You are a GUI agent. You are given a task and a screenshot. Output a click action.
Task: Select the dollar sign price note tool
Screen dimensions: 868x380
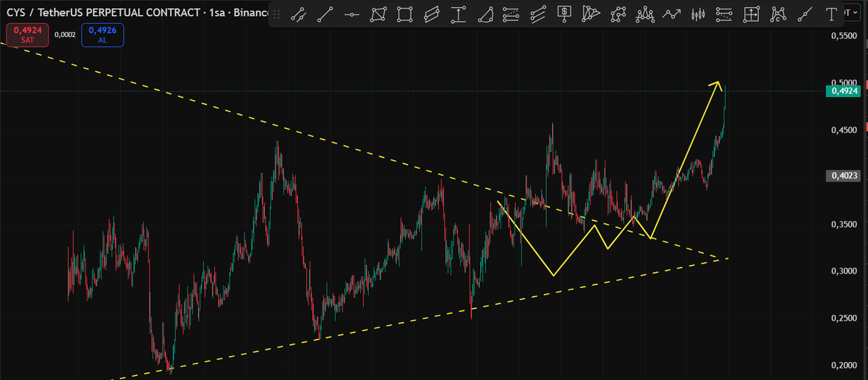tap(565, 14)
